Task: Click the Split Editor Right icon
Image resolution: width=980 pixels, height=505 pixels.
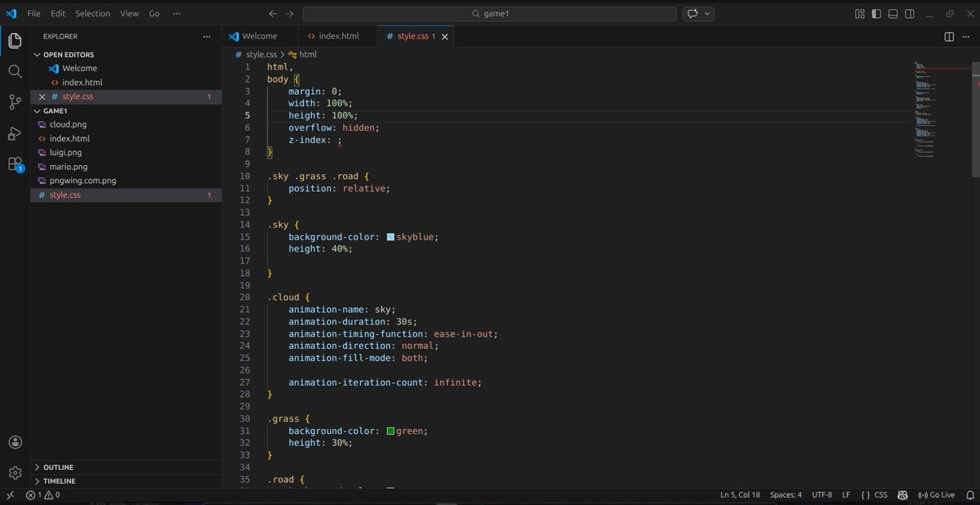Action: click(949, 36)
